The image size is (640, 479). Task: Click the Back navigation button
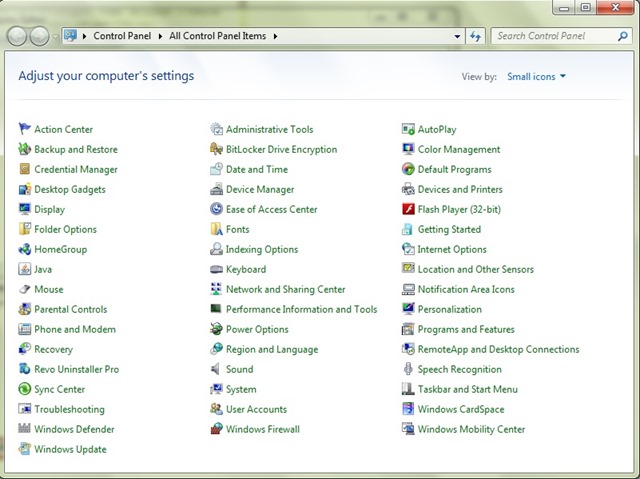[x=17, y=36]
